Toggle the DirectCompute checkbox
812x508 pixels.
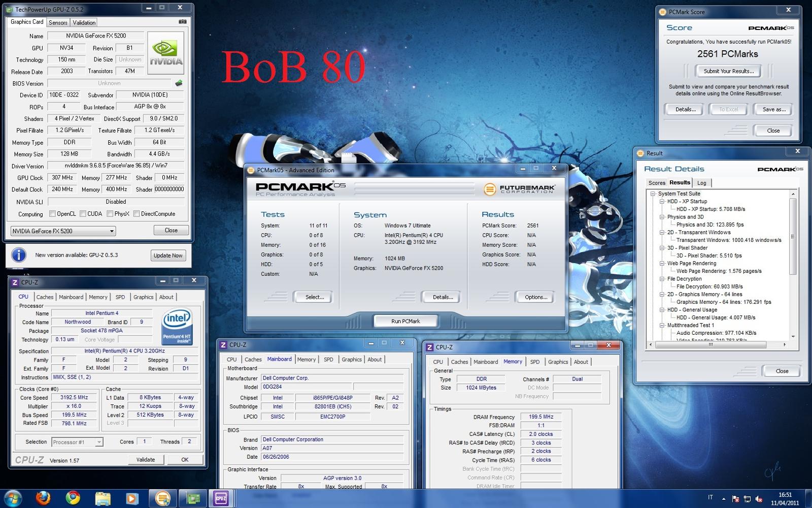click(137, 214)
